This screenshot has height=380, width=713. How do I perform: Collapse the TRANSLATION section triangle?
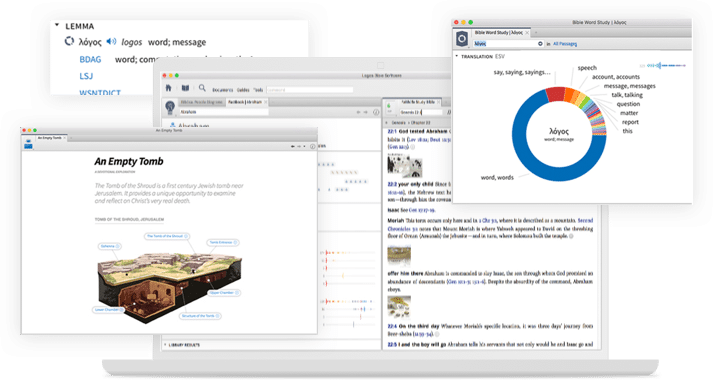[x=457, y=56]
